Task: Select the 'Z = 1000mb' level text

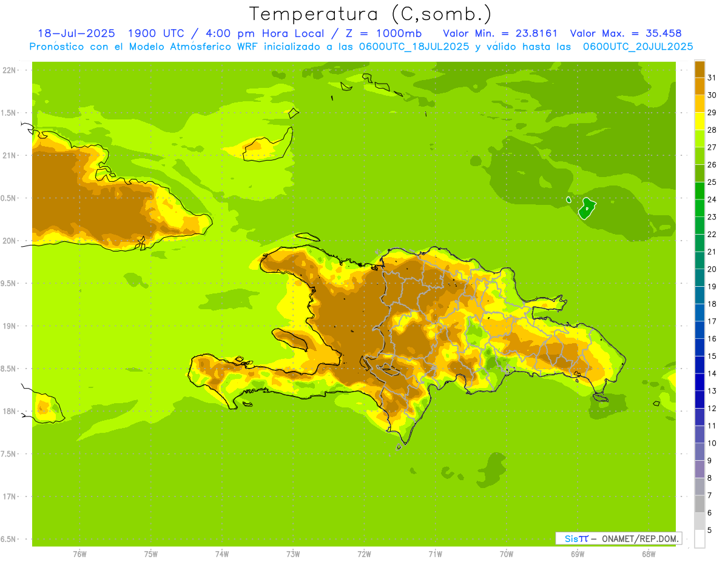Action: [x=383, y=33]
